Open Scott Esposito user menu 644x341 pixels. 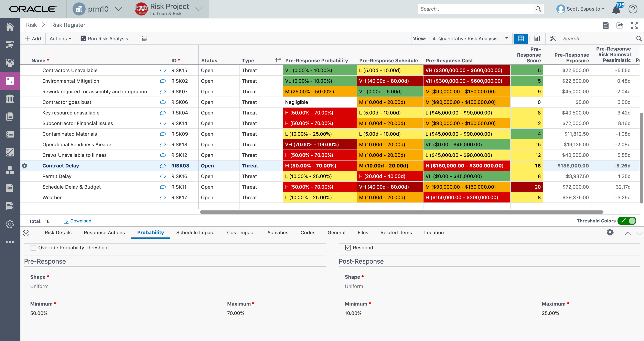[x=583, y=9]
